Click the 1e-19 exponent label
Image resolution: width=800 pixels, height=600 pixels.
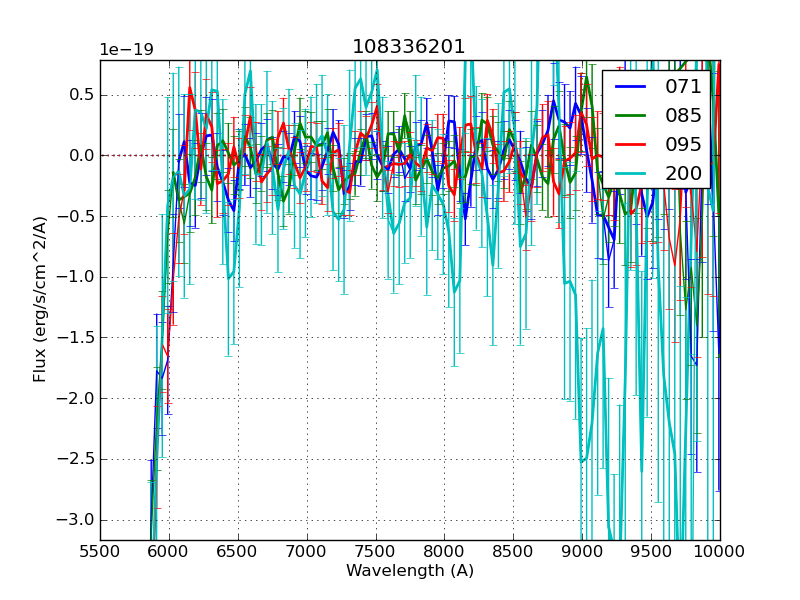point(126,50)
